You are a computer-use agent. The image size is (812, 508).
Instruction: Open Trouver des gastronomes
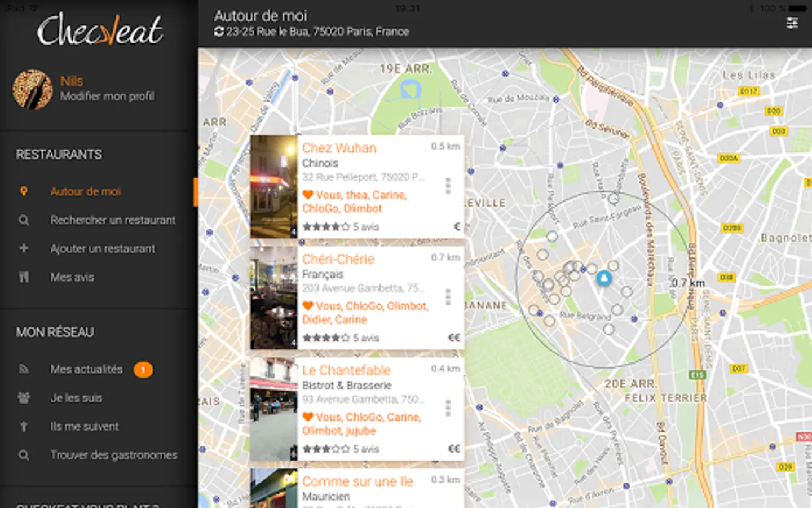pos(114,455)
